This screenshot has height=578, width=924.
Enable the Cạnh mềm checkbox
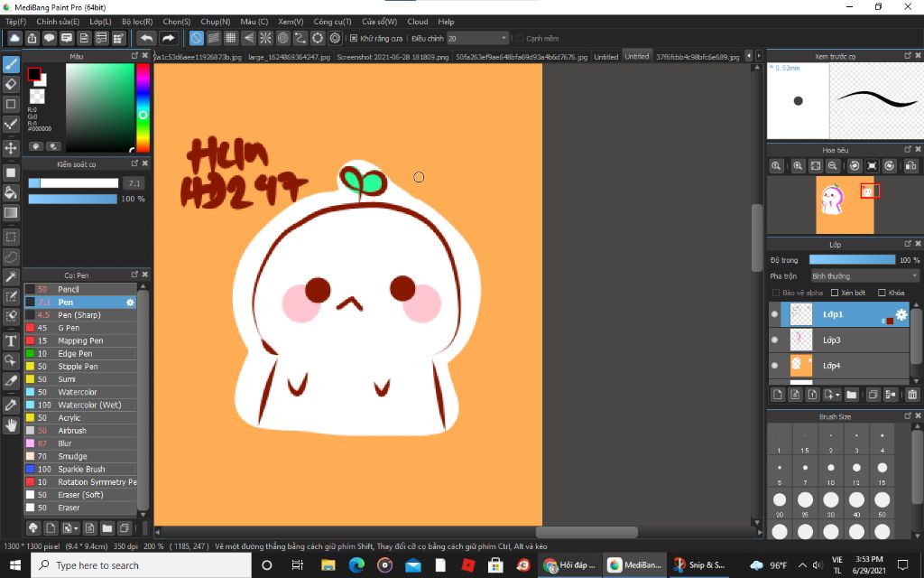(519, 38)
